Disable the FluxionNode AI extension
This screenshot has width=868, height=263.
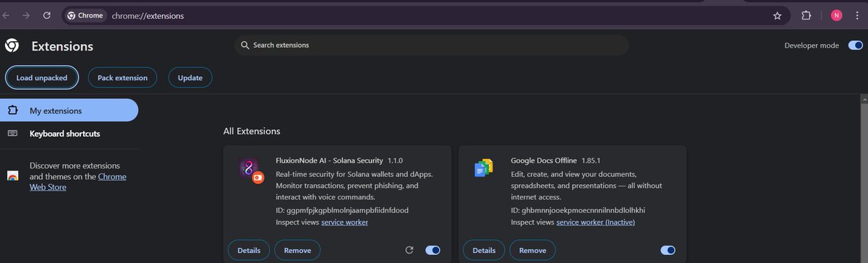[433, 250]
